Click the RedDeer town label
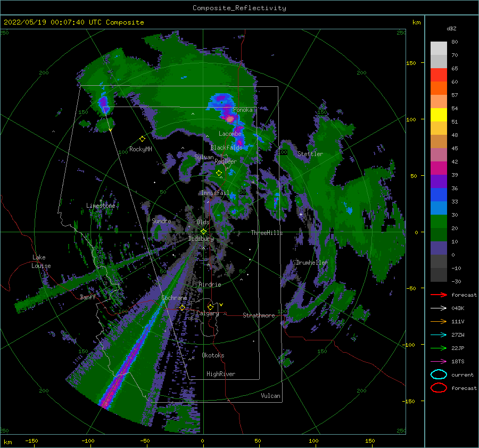The image size is (479, 448). tap(226, 161)
